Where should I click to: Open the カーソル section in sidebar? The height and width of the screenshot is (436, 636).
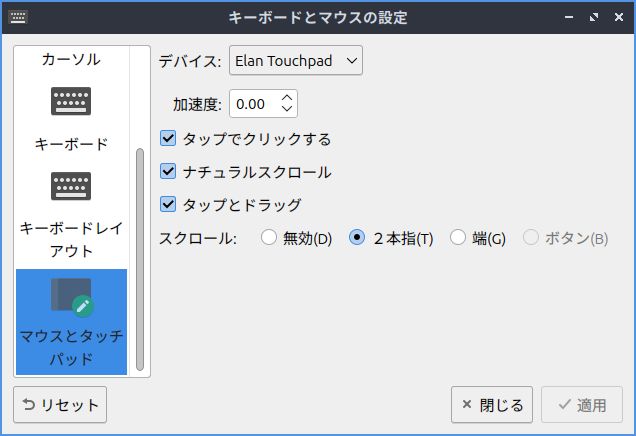coord(71,60)
